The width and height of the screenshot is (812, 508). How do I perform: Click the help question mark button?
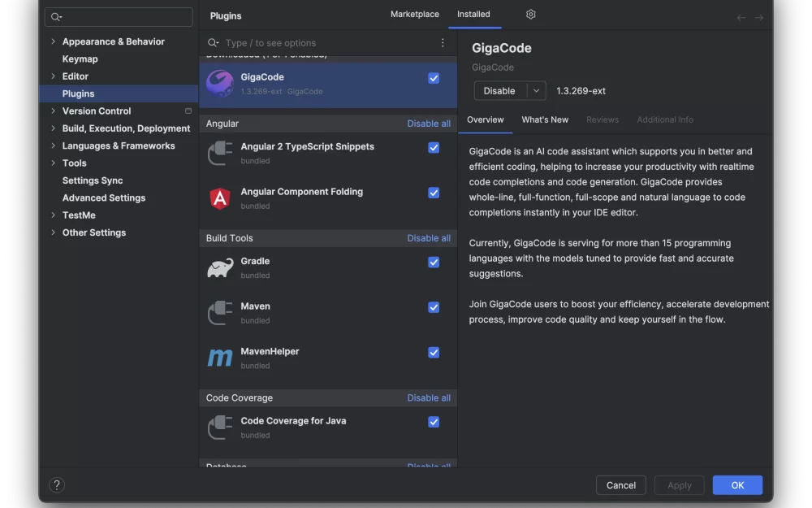tap(57, 485)
